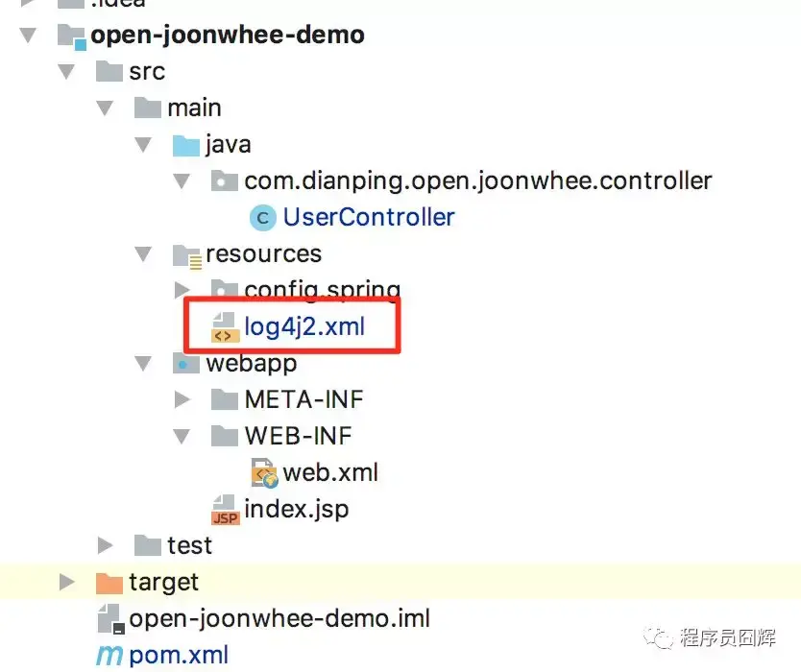This screenshot has height=672, width=801.
Task: Click the XML file icon beside log4j2.xml
Action: coord(223,326)
